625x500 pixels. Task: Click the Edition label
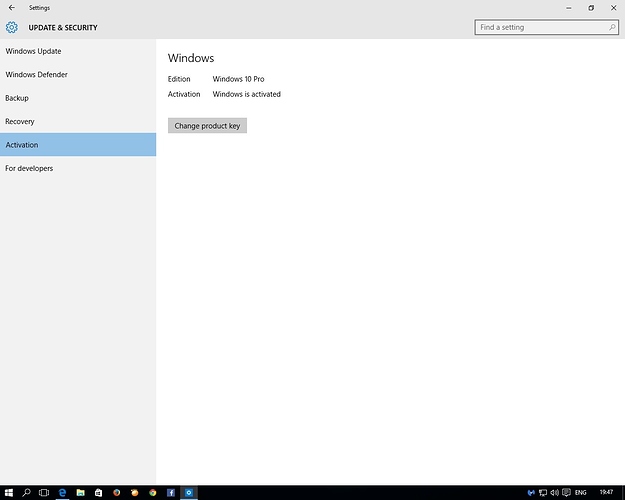point(179,79)
